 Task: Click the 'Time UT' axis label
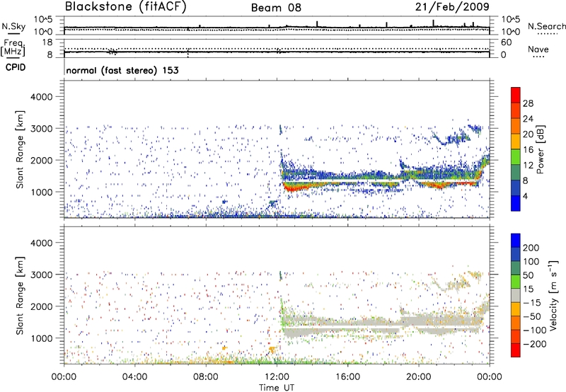[x=277, y=388]
